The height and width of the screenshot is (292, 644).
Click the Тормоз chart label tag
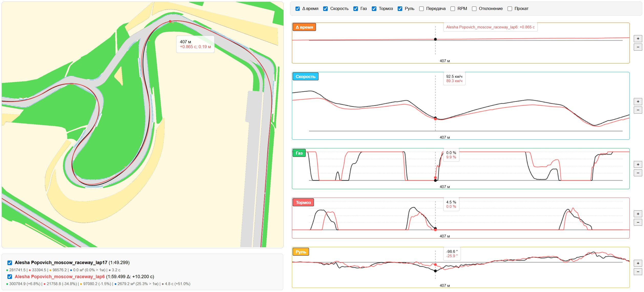pyautogui.click(x=303, y=202)
